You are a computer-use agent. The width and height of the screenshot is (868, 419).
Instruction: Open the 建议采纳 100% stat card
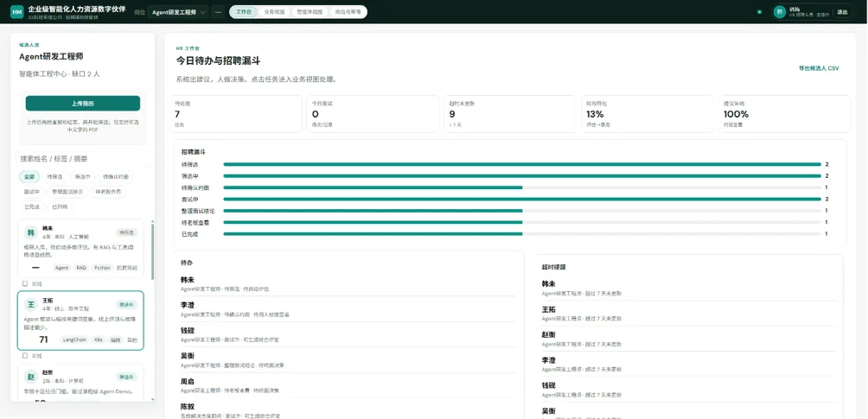pyautogui.click(x=785, y=114)
